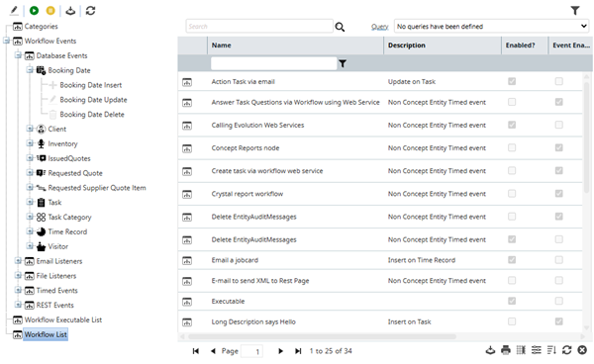Screen dimensions: 594x364
Task: Click the yellow stop icon in toolbar
Action: point(50,11)
